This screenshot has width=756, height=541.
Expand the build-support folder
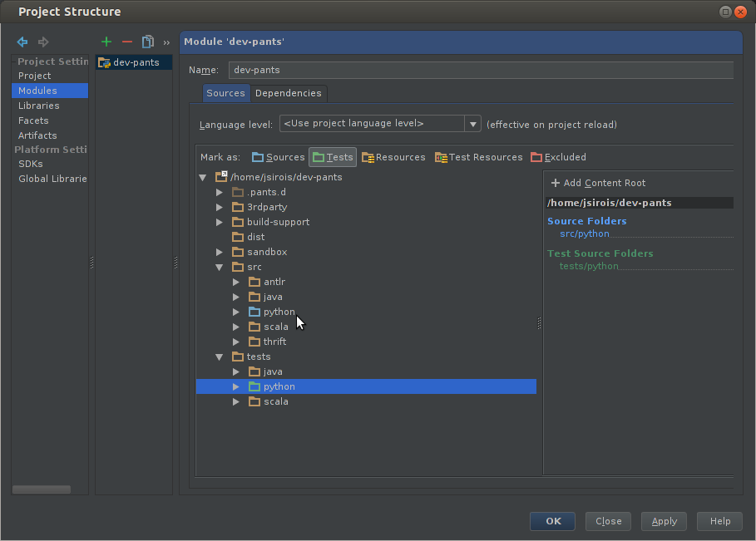click(x=220, y=222)
